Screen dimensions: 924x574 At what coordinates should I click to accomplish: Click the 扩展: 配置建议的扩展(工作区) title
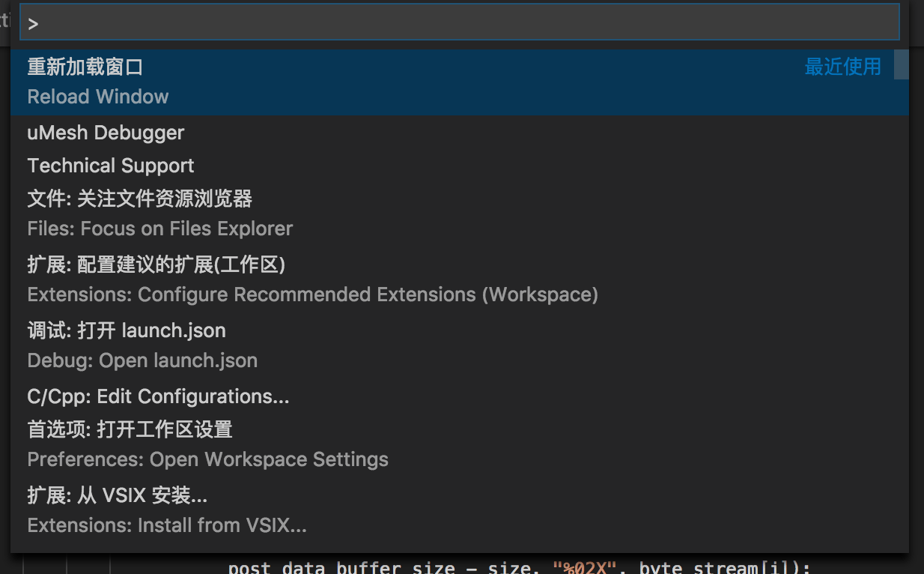[156, 265]
